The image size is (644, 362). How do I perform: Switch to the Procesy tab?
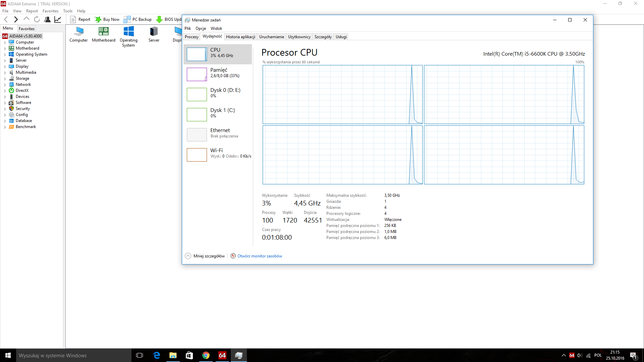point(192,37)
